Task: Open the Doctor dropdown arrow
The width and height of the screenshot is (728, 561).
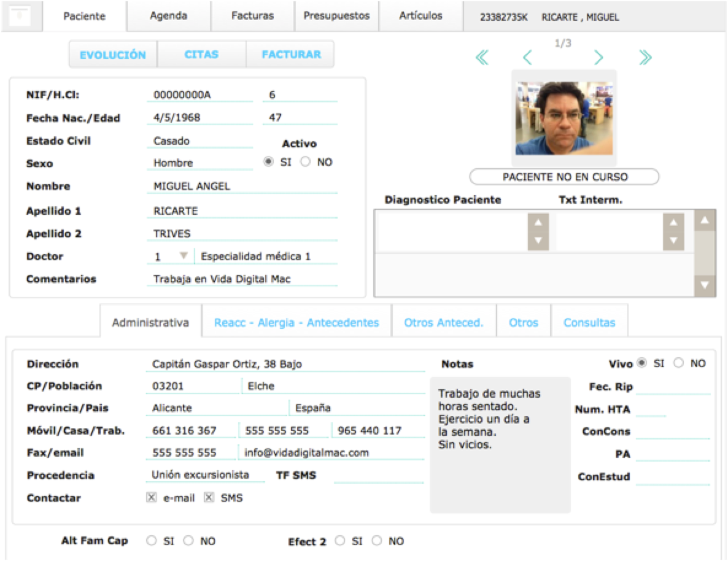Action: pos(183,256)
